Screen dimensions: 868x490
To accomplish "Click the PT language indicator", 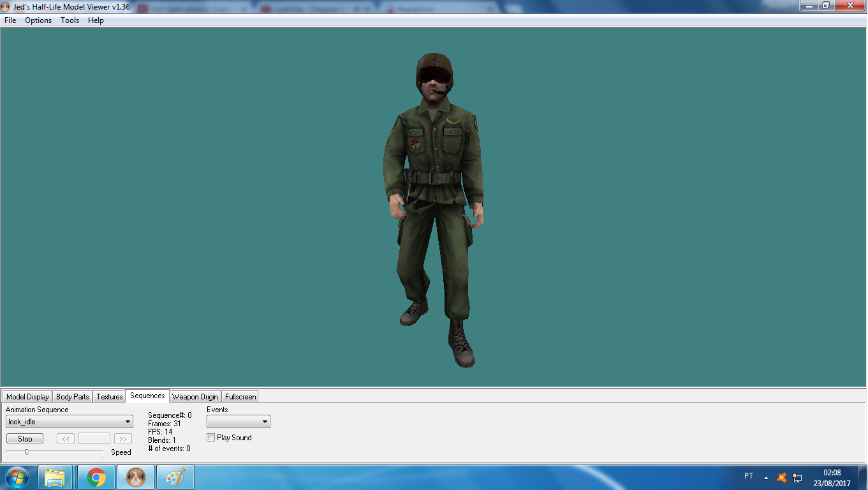I will (749, 476).
